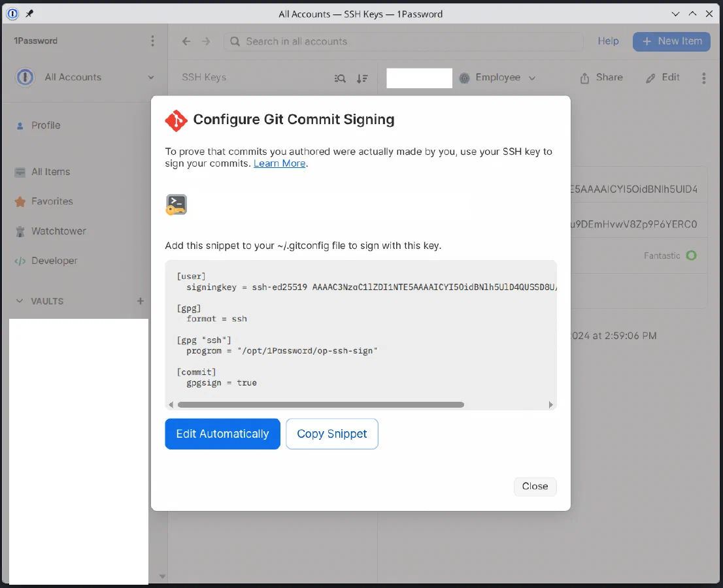The height and width of the screenshot is (588, 723).
Task: Click the gpgsign = true line
Action: (x=222, y=382)
